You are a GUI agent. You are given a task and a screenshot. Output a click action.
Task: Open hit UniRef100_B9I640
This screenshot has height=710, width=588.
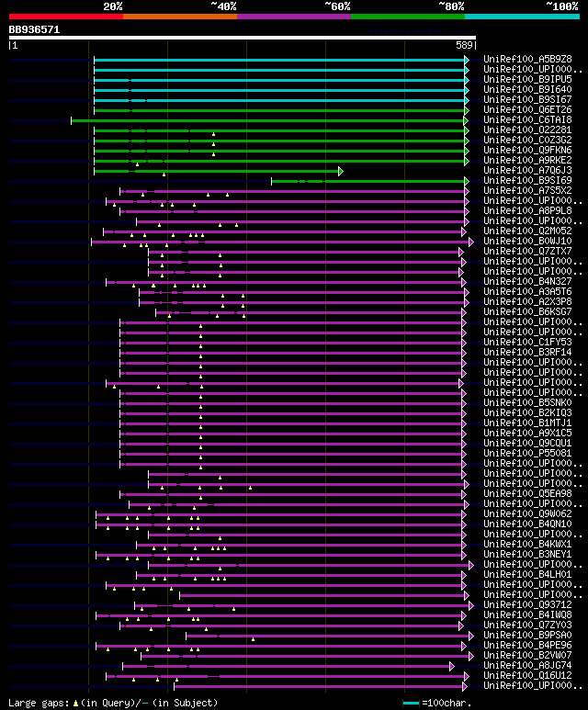pos(527,90)
